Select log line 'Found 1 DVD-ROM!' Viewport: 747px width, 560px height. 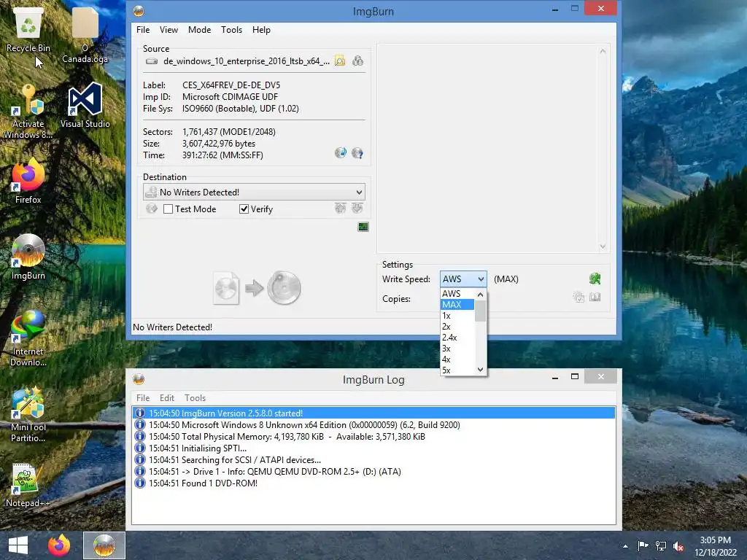point(373,483)
